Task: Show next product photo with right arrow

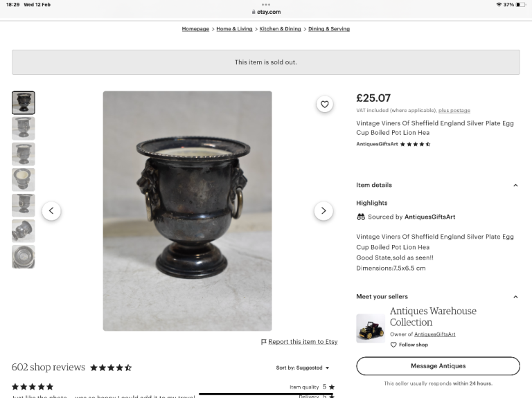Action: click(323, 211)
